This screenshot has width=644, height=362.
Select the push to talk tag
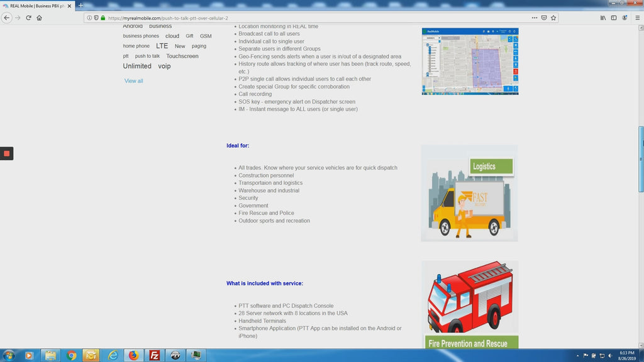(x=147, y=56)
